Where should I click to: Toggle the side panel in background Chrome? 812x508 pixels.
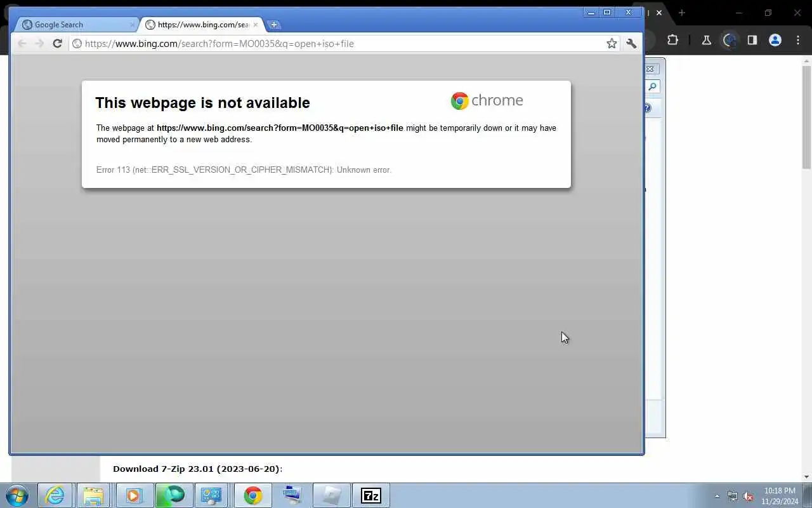tap(752, 40)
